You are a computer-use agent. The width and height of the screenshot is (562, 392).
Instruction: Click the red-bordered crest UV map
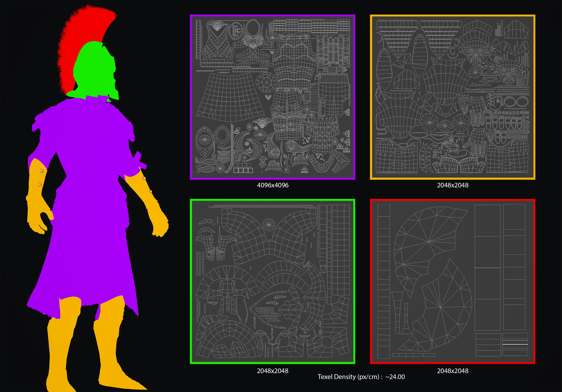pos(453,282)
